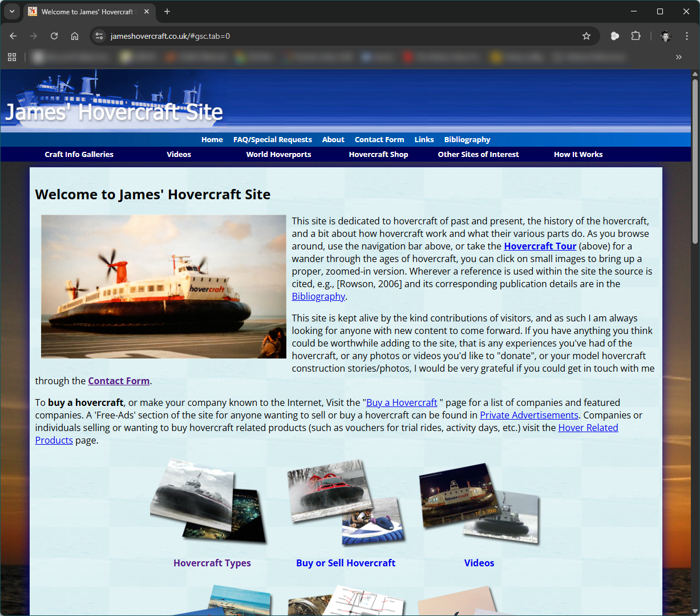Viewport: 700px width, 616px height.
Task: Open the browser home page
Action: point(75,36)
